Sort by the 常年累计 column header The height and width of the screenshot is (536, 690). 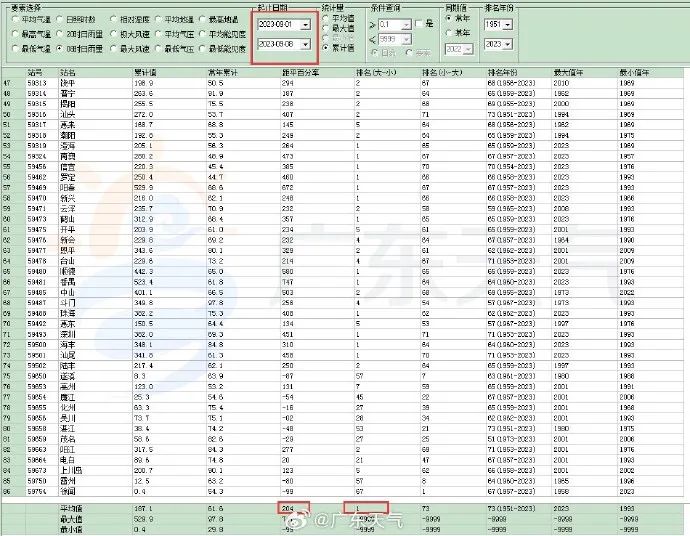point(223,73)
